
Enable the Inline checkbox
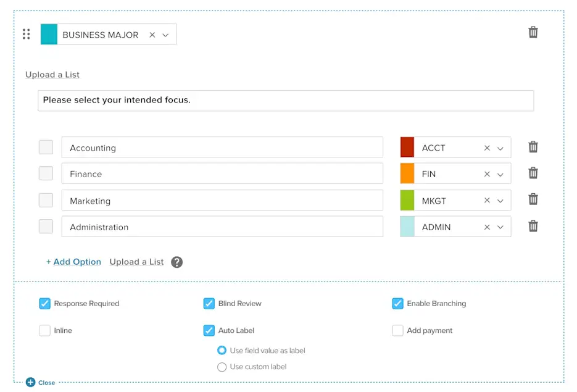44,330
